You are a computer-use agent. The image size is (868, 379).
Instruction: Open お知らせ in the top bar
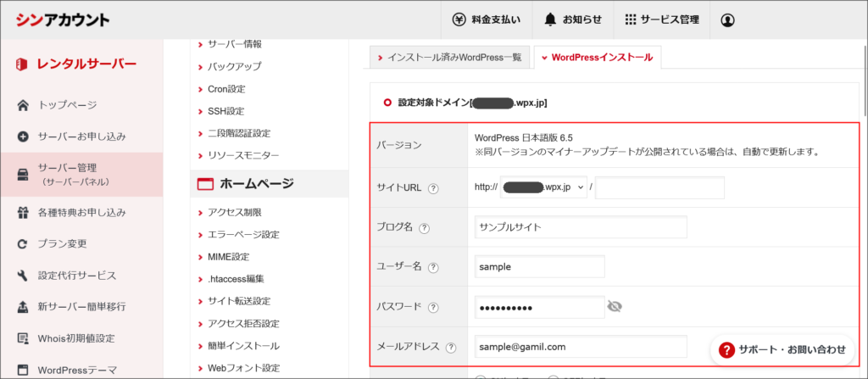click(x=573, y=20)
